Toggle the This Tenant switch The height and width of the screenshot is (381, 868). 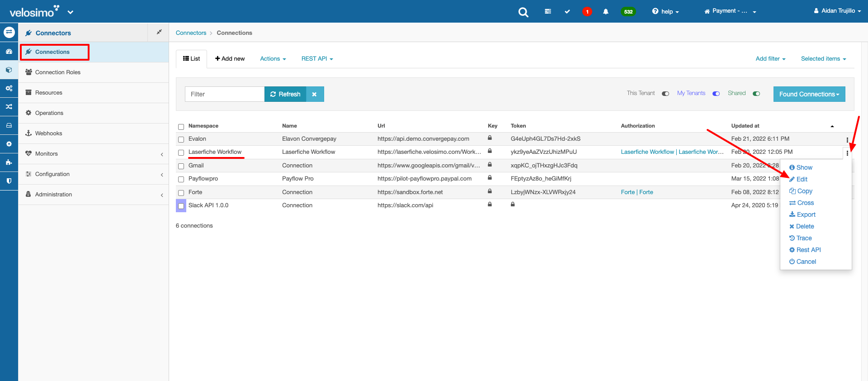pyautogui.click(x=665, y=94)
